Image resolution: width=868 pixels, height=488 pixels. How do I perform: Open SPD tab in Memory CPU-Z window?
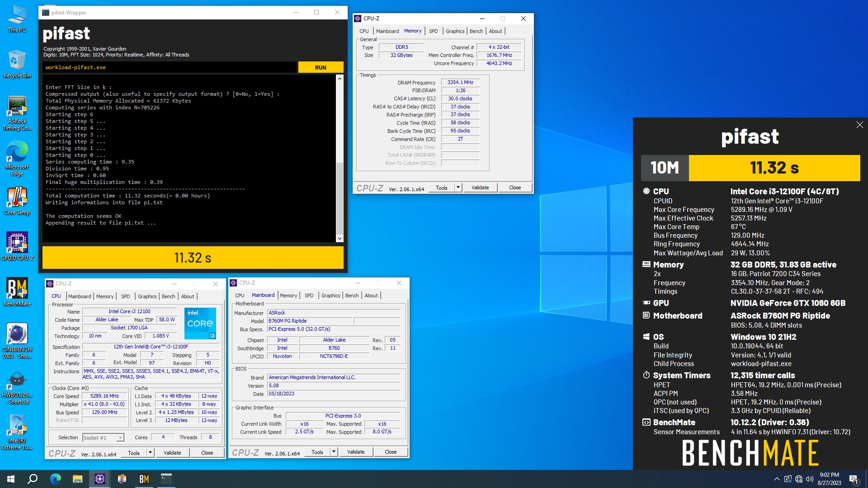[x=433, y=31]
